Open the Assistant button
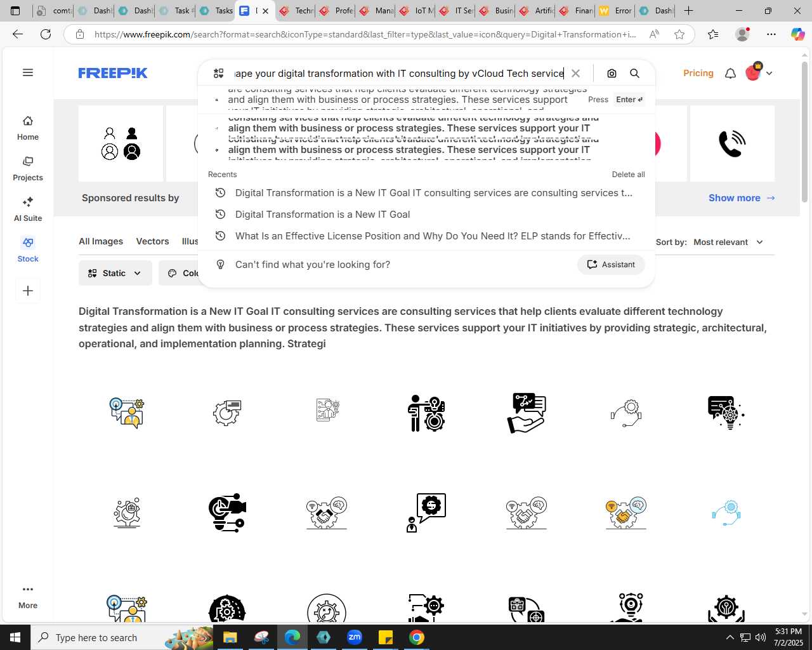The height and width of the screenshot is (650, 812). pos(611,265)
